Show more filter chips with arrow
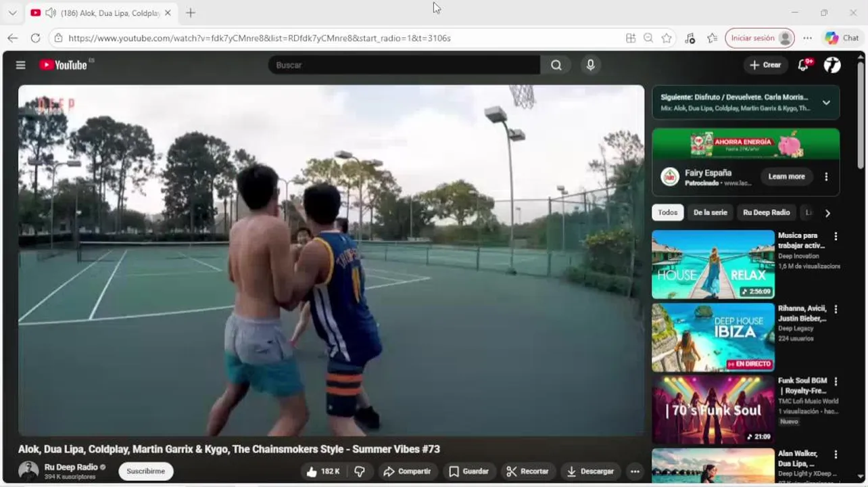The height and width of the screenshot is (487, 868). click(827, 213)
